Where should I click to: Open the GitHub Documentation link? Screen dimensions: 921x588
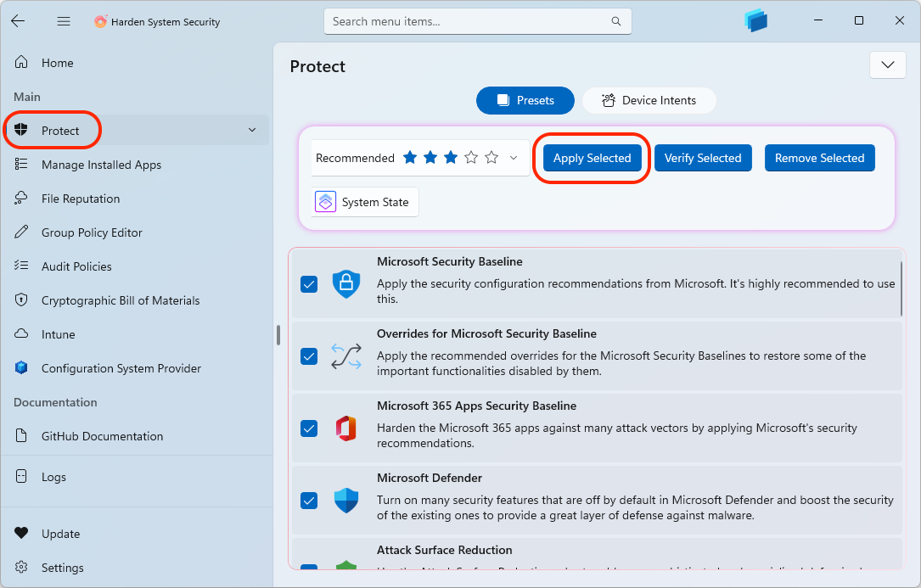coord(137,435)
